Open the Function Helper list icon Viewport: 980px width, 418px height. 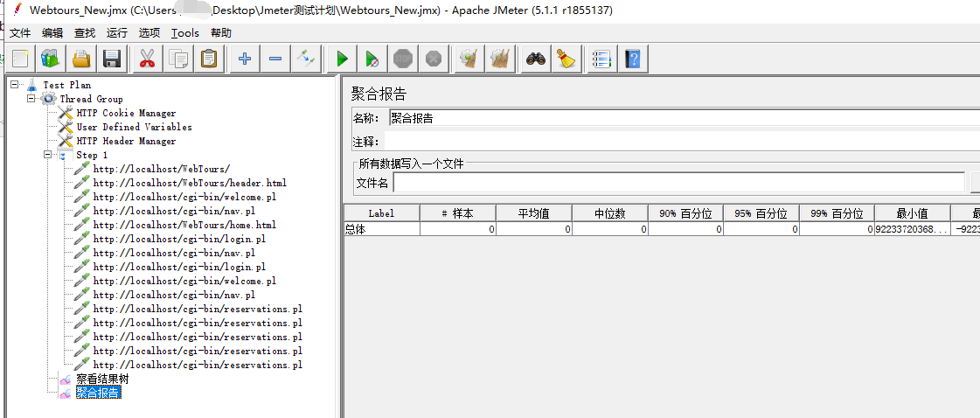click(x=601, y=59)
